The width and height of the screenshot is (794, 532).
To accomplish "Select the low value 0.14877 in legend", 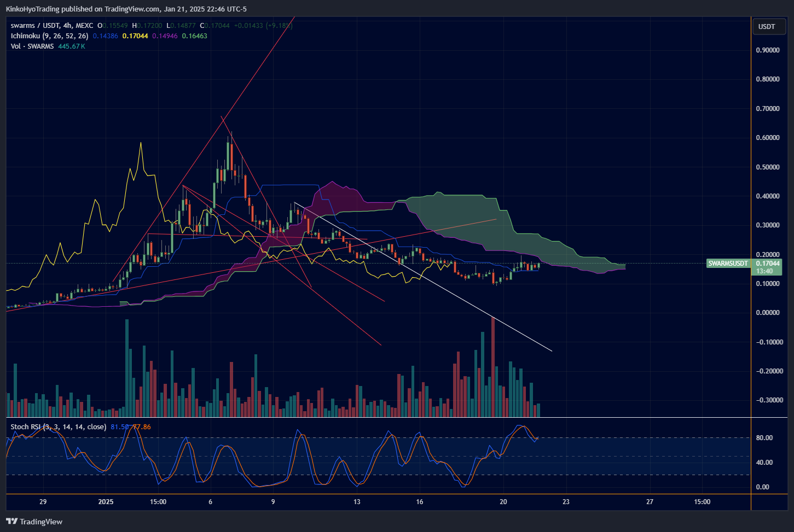I will pos(183,26).
